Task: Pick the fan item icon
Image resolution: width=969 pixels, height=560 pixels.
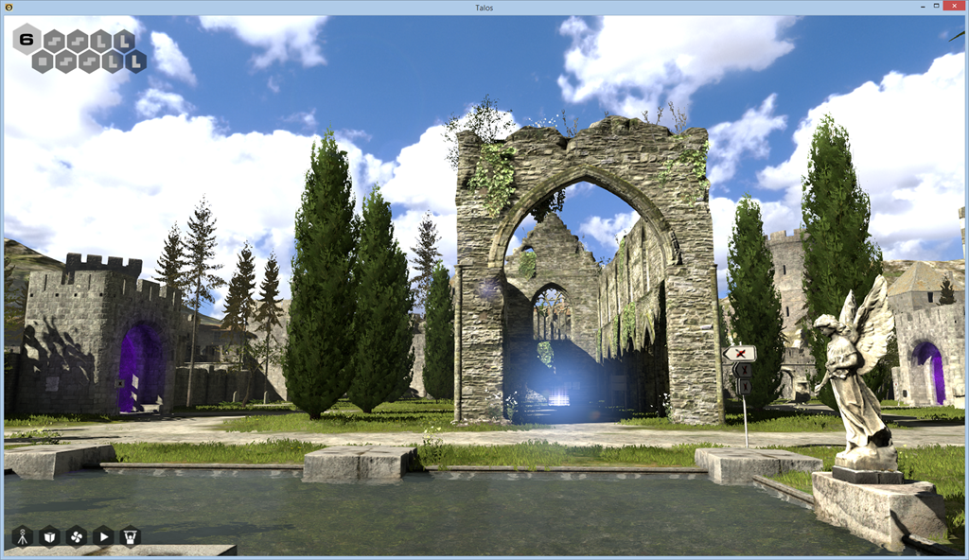Action: [x=76, y=536]
